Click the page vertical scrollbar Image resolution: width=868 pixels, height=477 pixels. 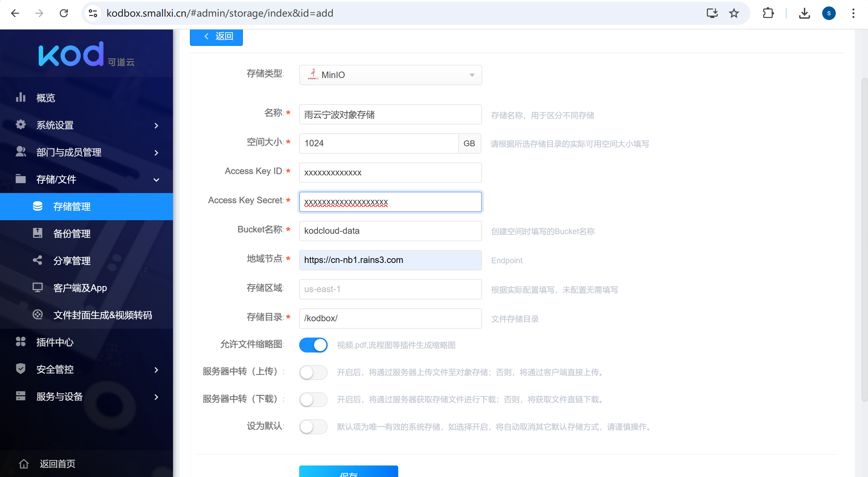(864, 240)
